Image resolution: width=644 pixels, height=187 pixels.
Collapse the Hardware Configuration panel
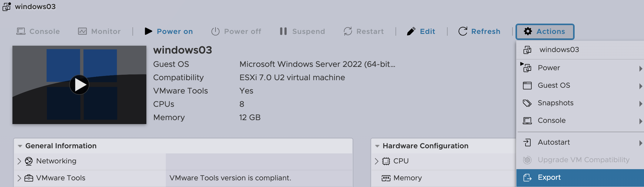click(x=377, y=146)
